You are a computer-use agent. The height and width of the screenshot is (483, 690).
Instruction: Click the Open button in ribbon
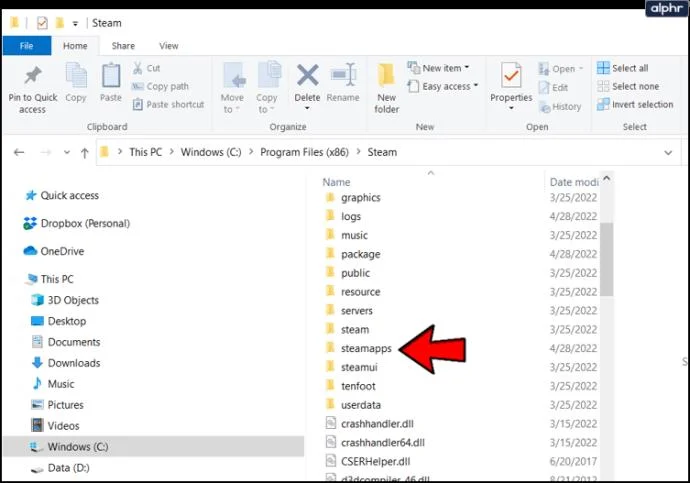point(561,69)
